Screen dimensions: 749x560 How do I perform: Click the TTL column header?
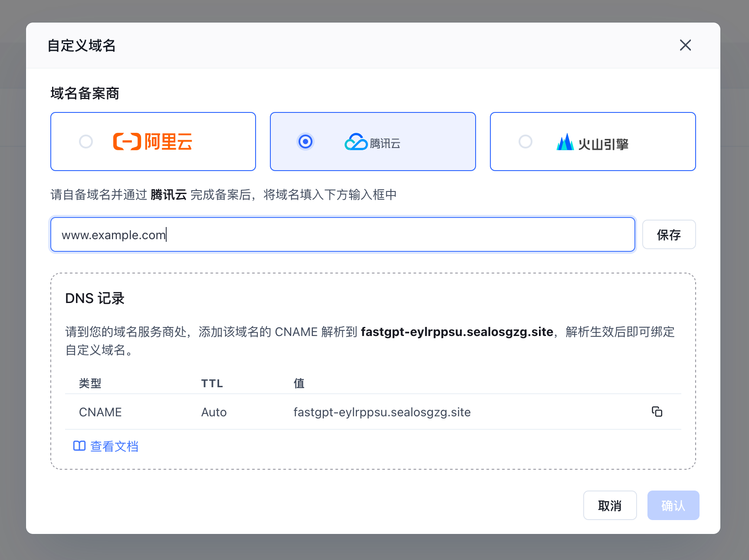(x=212, y=383)
